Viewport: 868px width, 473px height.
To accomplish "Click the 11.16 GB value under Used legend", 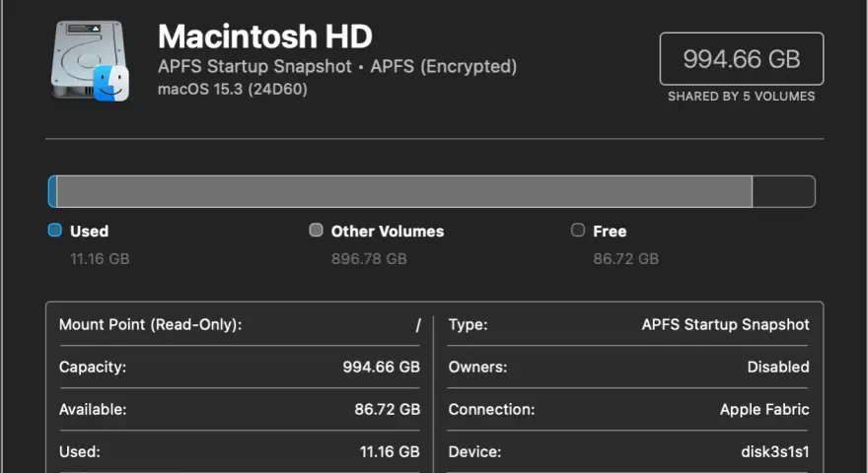I will tap(100, 259).
